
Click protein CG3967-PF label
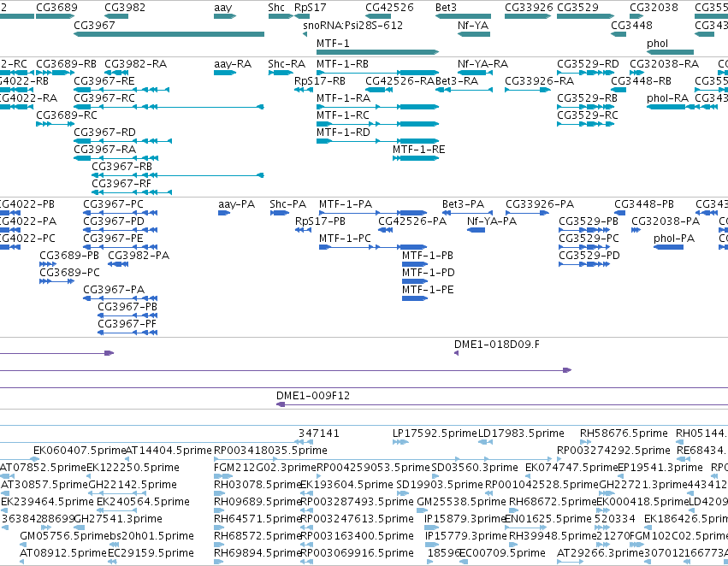pos(127,324)
